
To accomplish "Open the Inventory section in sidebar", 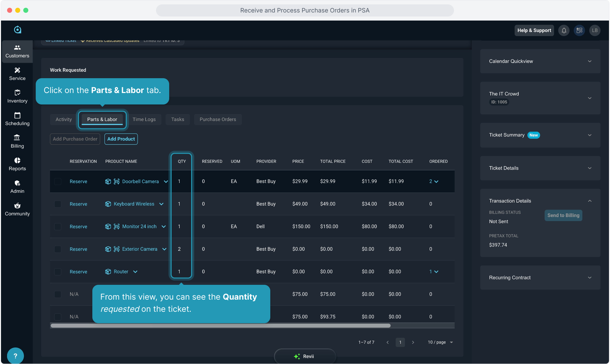I will point(17,96).
